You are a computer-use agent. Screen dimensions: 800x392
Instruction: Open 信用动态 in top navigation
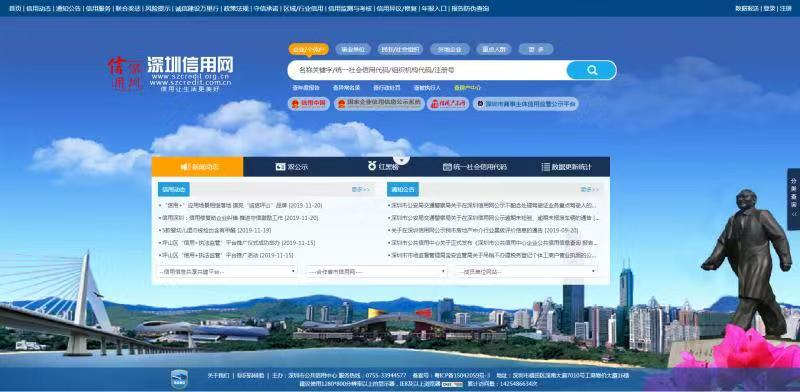(39, 9)
